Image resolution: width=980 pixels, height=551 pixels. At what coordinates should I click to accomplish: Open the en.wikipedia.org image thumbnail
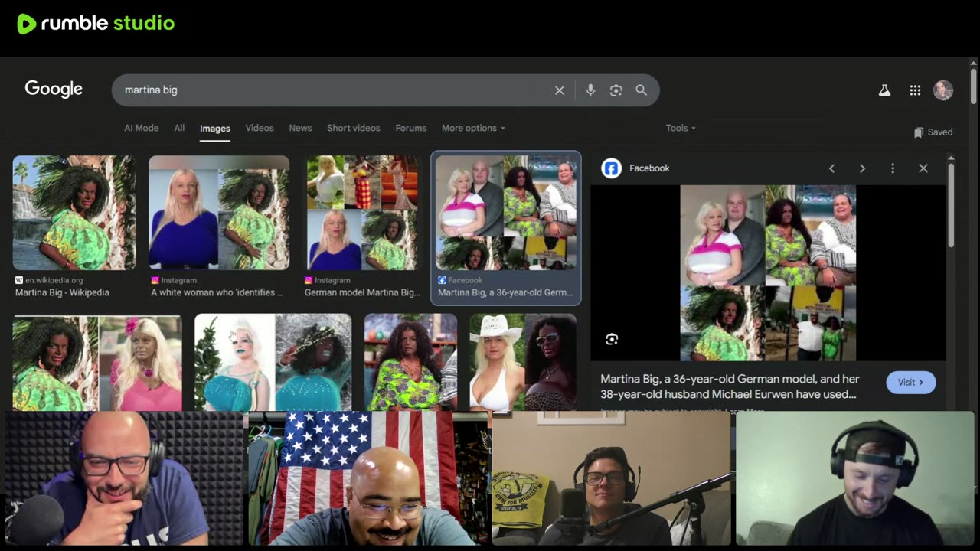click(74, 213)
